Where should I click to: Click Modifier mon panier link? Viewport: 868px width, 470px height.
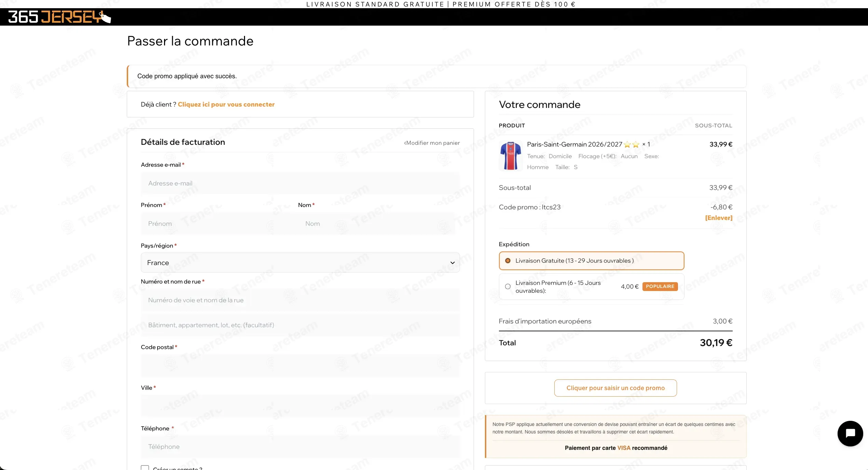(x=432, y=143)
